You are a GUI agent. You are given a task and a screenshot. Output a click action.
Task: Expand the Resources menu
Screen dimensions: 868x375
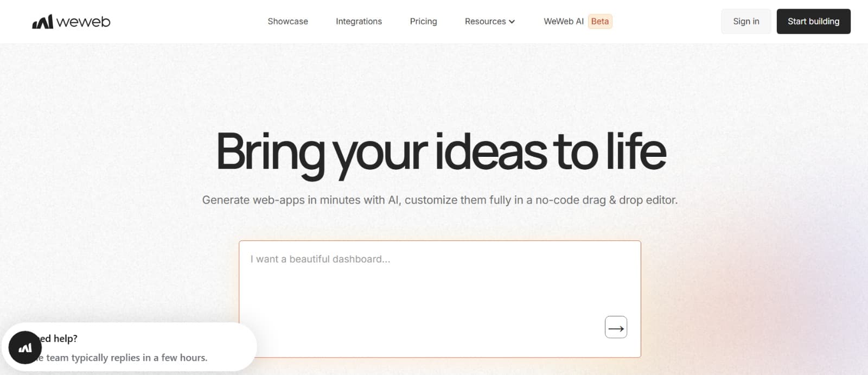[x=485, y=22]
